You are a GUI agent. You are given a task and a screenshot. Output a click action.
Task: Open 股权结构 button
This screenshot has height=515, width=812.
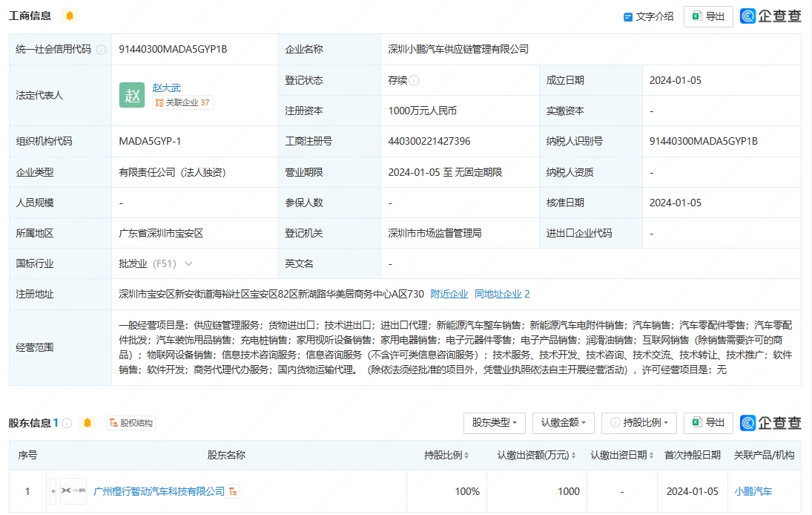click(x=131, y=423)
